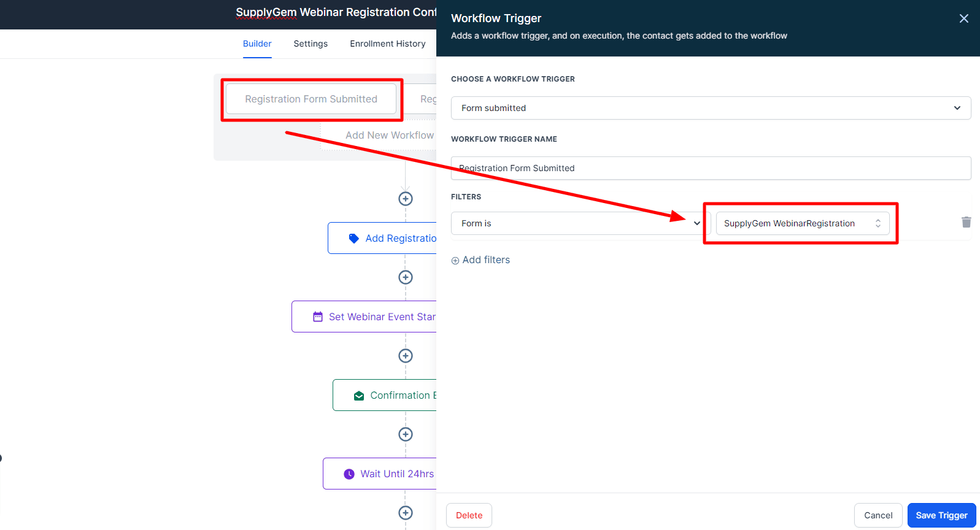
Task: Click the red Delete button
Action: point(469,515)
